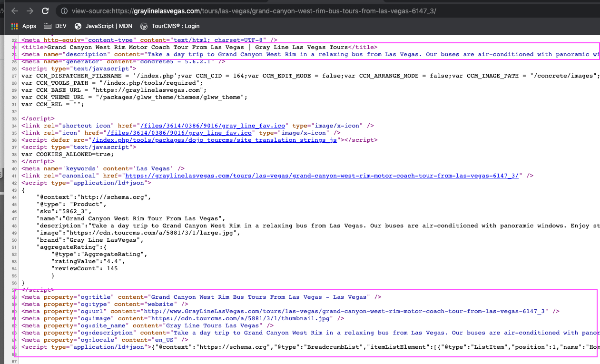
Task: Click the site info icon in address bar
Action: tap(64, 11)
